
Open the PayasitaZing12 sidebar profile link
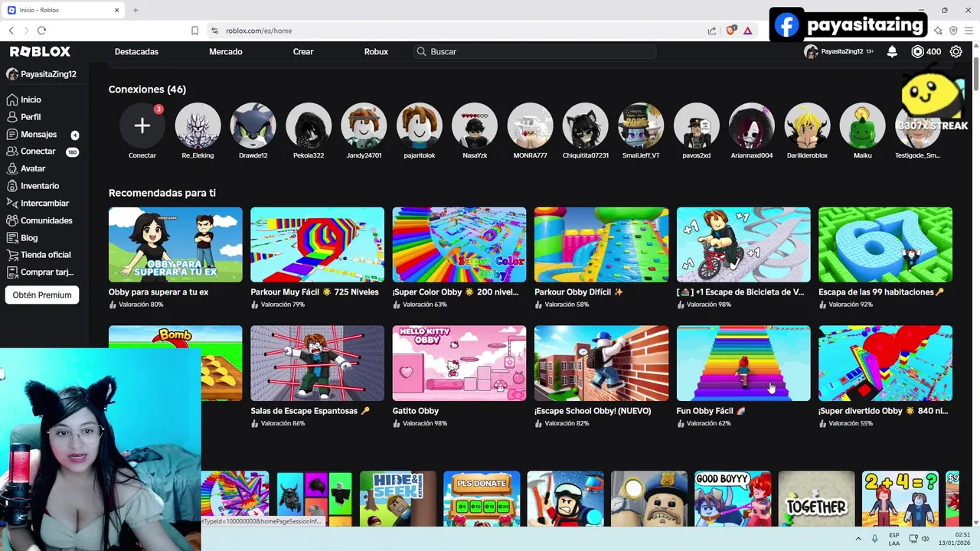42,74
